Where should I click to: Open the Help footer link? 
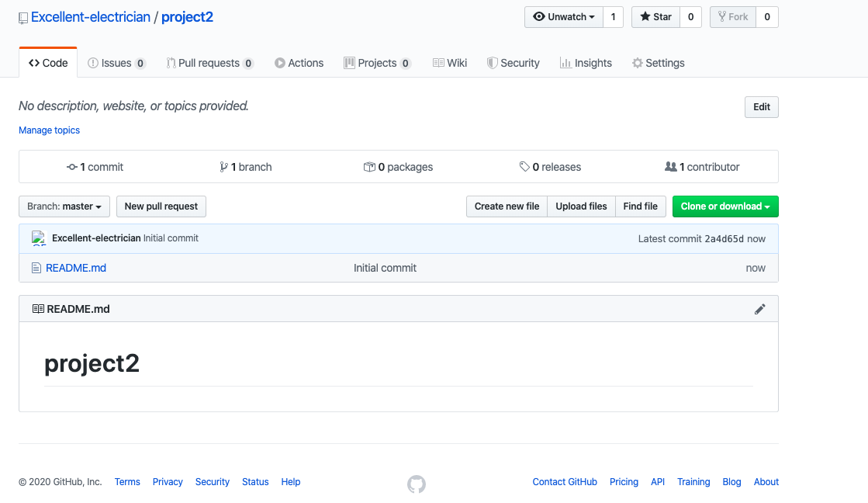pos(291,482)
